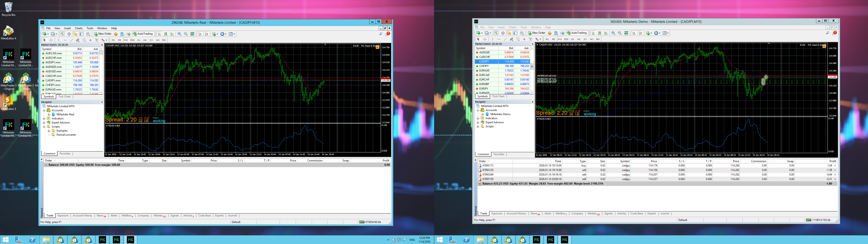Toggle auto scroll icon in Real window

point(200,34)
